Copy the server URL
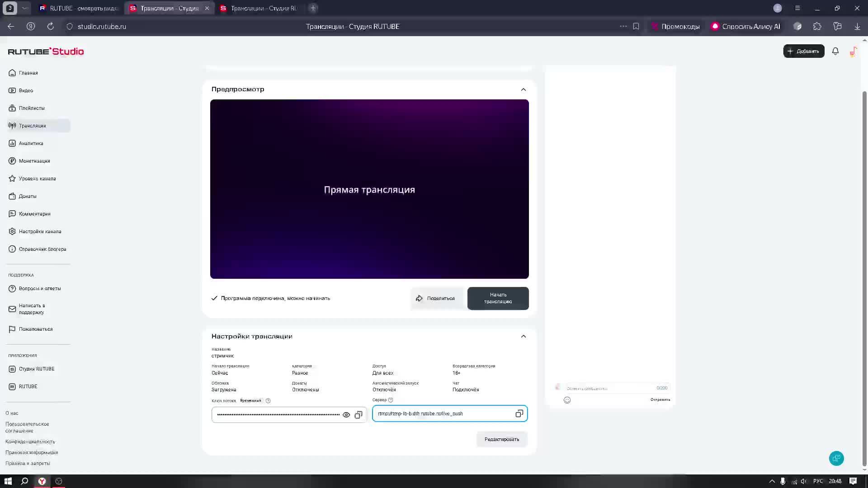 (519, 413)
